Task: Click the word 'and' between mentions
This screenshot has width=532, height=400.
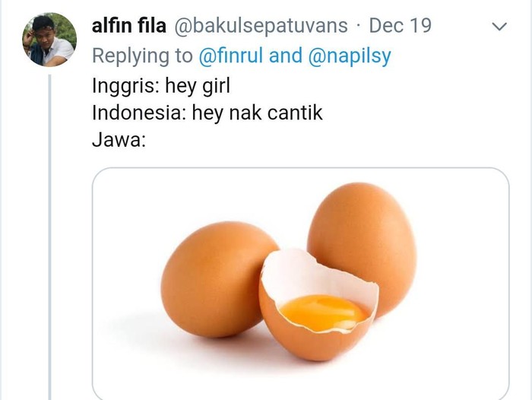Action: click(285, 56)
